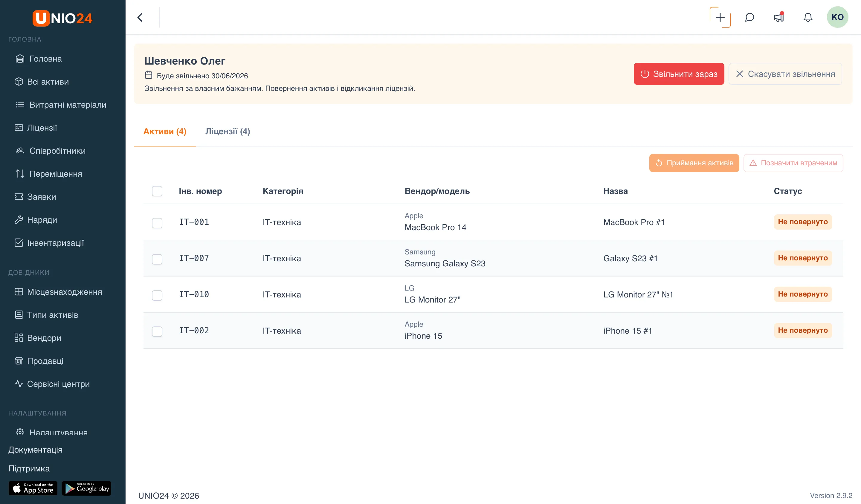Click the Вендори blocks icon
Screen dimensions: 861x504
coord(19,338)
